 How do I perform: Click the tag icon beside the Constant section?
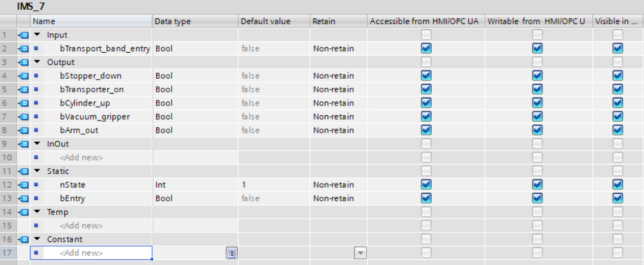click(24, 239)
